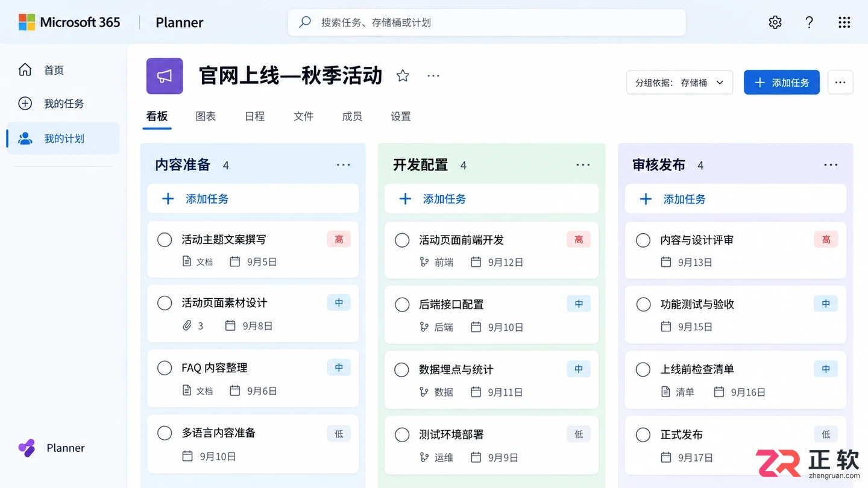This screenshot has height=488, width=868.
Task: Click attachment paperclip on 活动页面素材设计 card
Action: point(187,325)
